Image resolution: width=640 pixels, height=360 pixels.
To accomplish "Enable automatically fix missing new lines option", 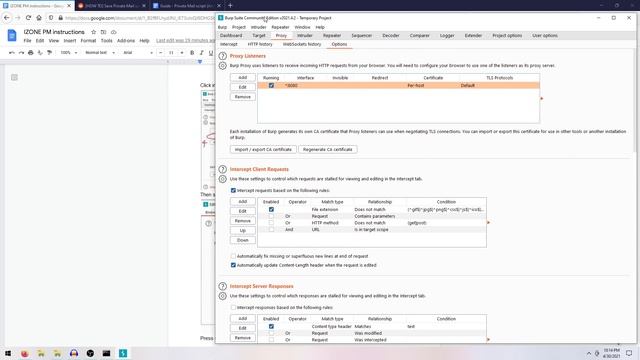I will pos(233,256).
